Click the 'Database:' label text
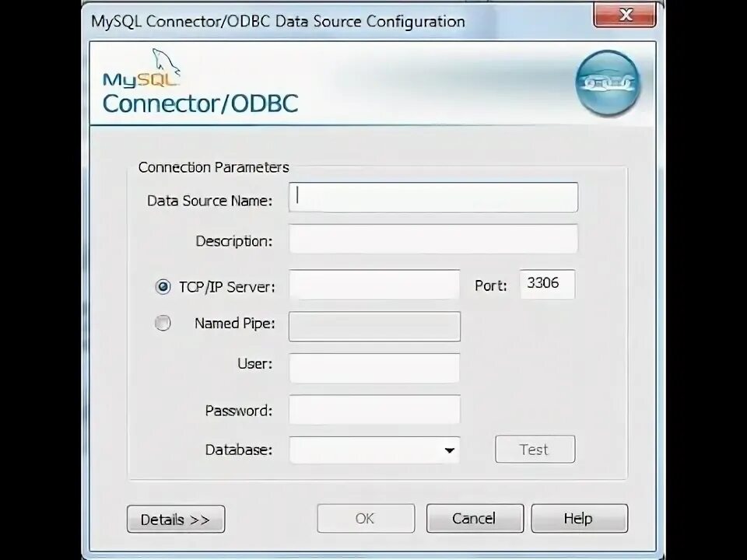 point(239,450)
